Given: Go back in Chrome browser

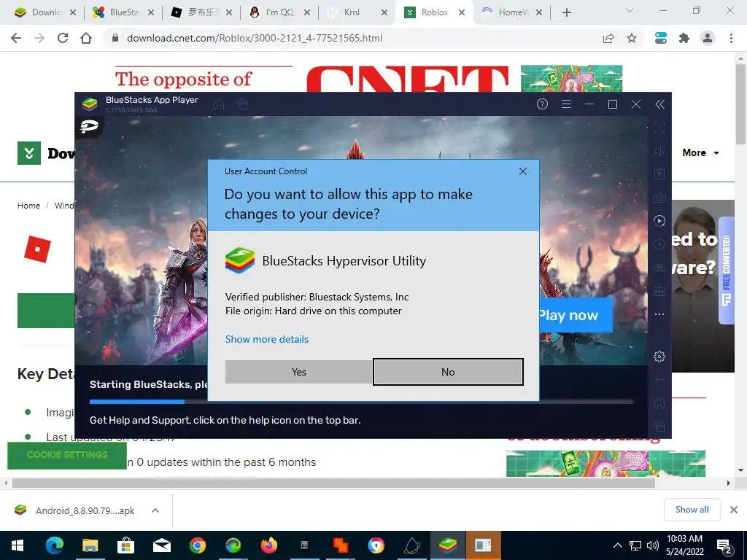Looking at the screenshot, I should tap(16, 38).
